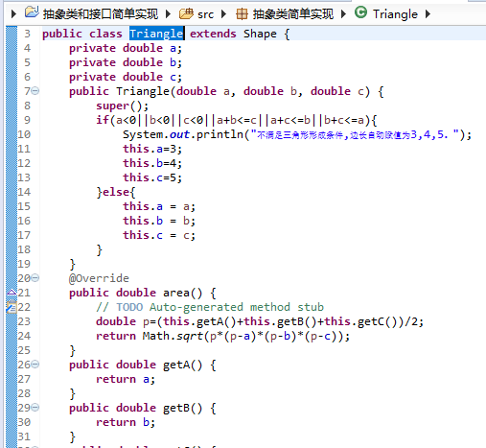Collapse the constructor fold on line 7

[x=35, y=91]
